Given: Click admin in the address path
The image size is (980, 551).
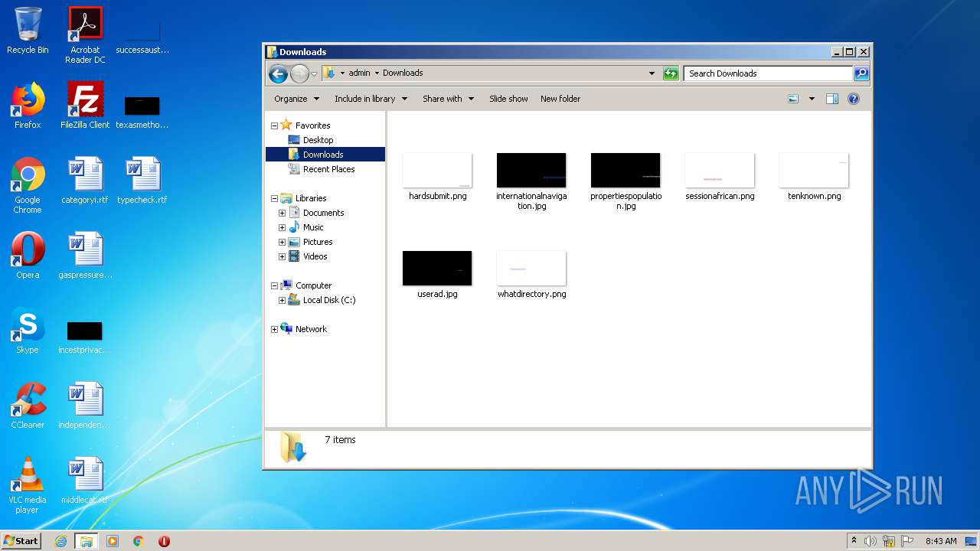Looking at the screenshot, I should 359,73.
